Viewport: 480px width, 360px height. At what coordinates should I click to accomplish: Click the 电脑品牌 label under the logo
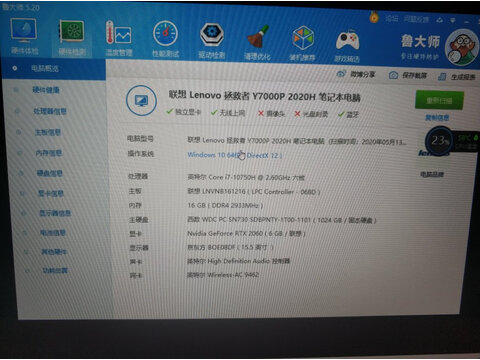point(432,174)
